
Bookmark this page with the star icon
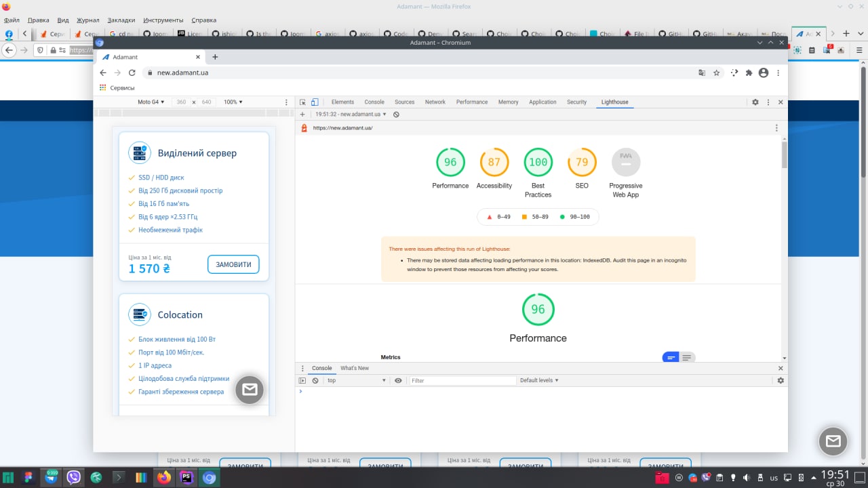716,73
